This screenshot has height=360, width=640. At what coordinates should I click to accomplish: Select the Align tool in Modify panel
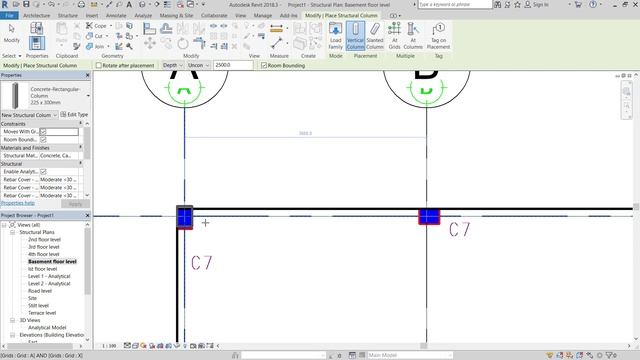point(149,29)
